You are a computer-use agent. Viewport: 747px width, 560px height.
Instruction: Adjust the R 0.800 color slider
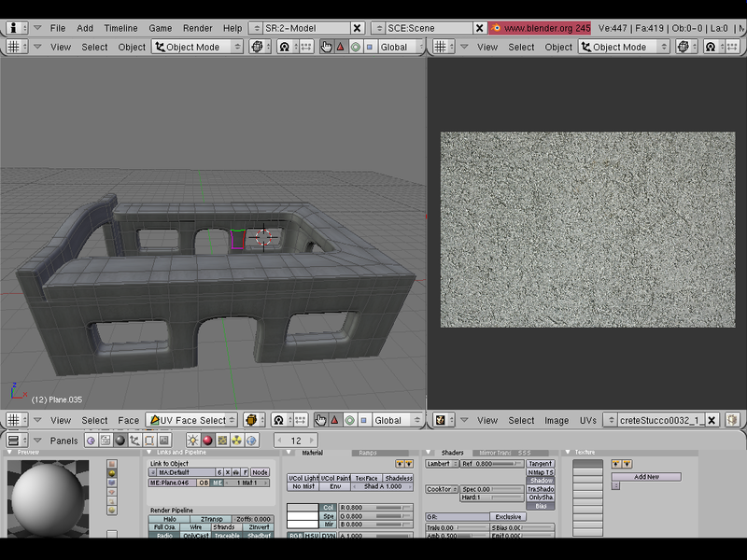tap(375, 507)
